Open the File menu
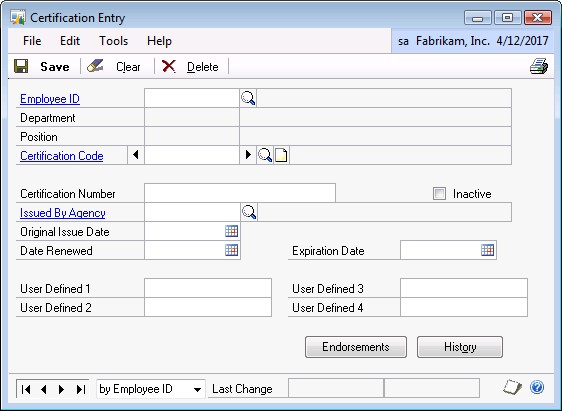Screen dimensions: 562x411 (32, 41)
